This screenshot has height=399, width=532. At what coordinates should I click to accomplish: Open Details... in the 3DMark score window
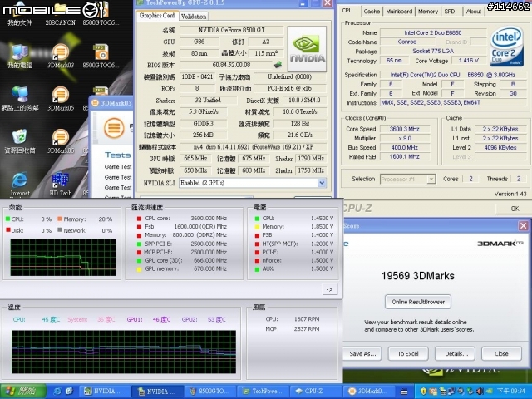pyautogui.click(x=456, y=354)
